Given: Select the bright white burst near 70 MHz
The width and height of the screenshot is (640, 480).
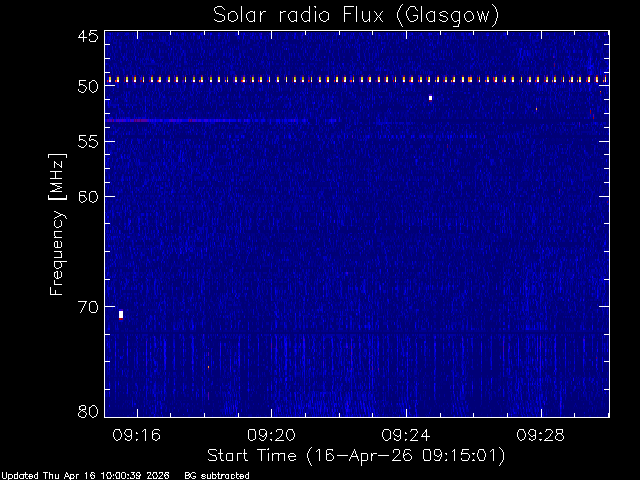Looking at the screenshot, I should (x=121, y=315).
